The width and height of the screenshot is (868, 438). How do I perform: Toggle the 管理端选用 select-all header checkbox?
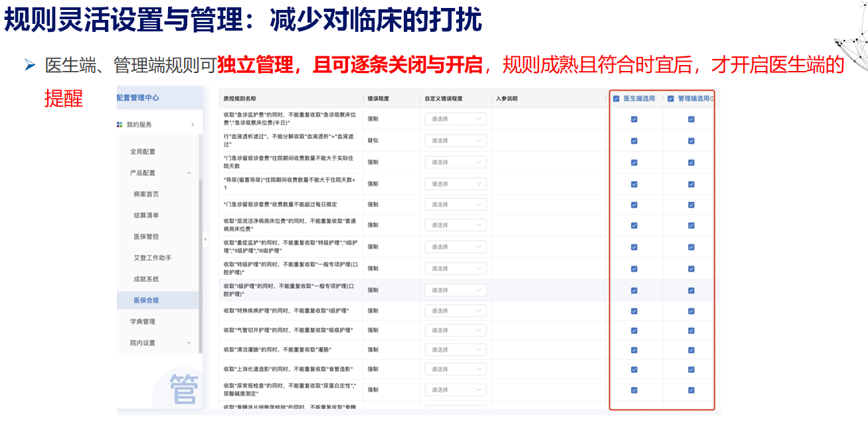[x=671, y=99]
